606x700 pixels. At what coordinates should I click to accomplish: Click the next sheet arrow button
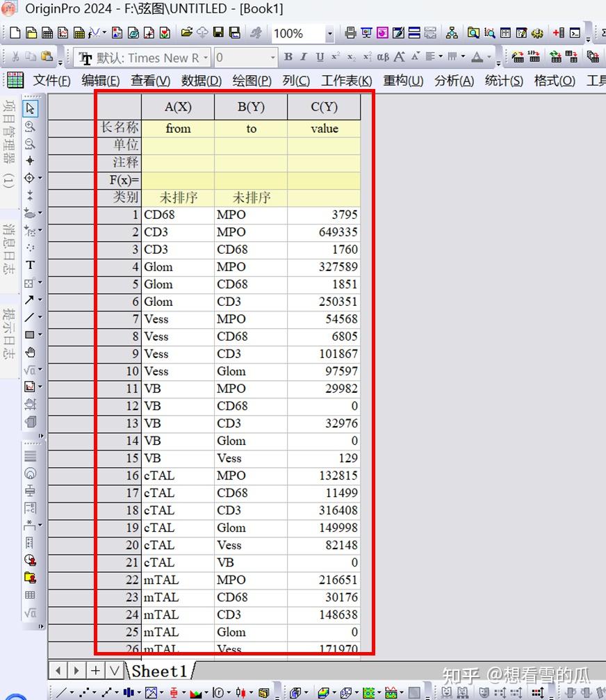click(76, 671)
